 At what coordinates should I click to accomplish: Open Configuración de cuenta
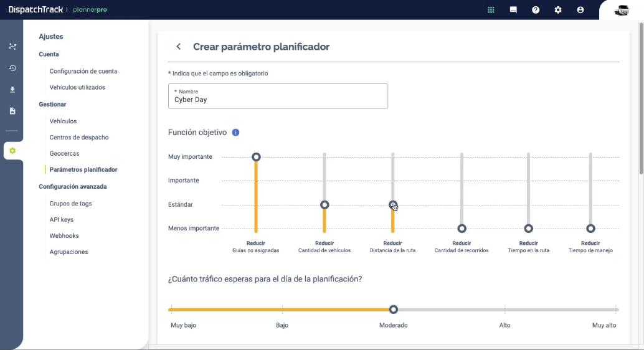pos(83,71)
